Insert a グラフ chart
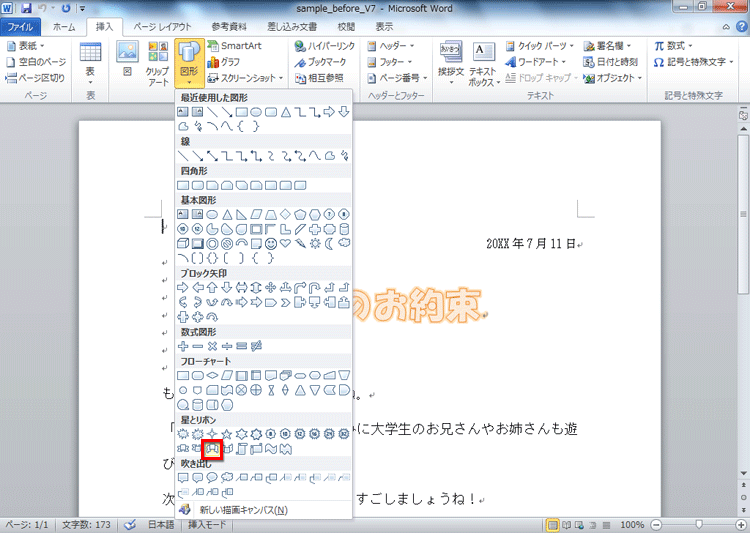The height and width of the screenshot is (533, 750). pyautogui.click(x=224, y=62)
